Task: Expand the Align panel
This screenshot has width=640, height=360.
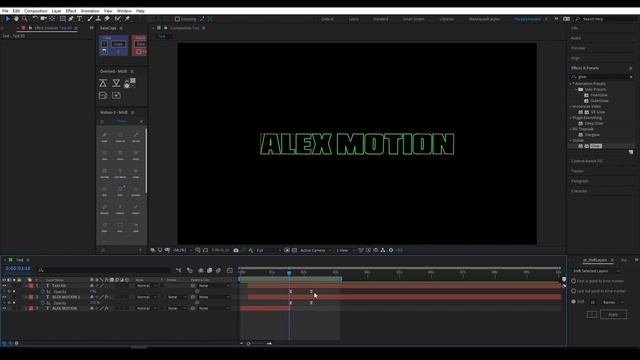Action: click(575, 58)
